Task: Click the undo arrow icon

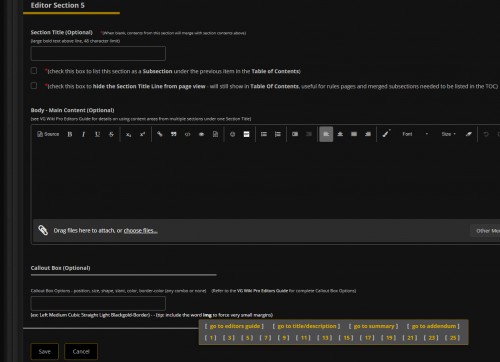Action: click(486, 134)
